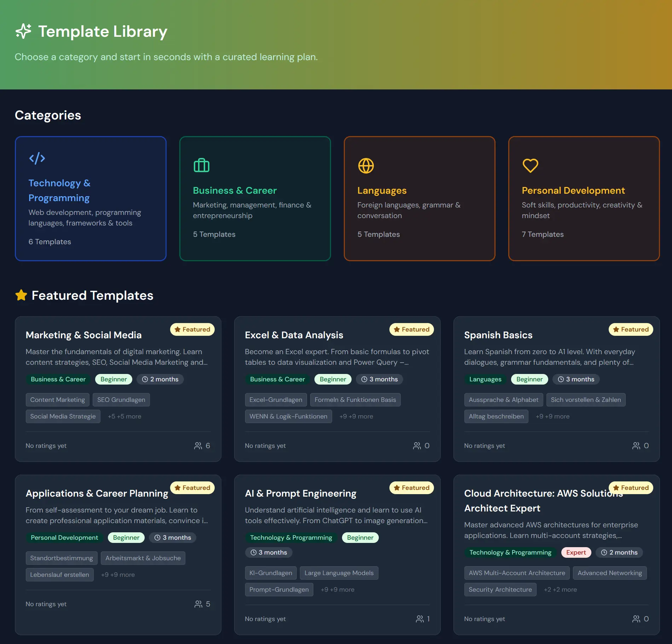Click Beginner badge on Marketing & Social Media

point(114,379)
